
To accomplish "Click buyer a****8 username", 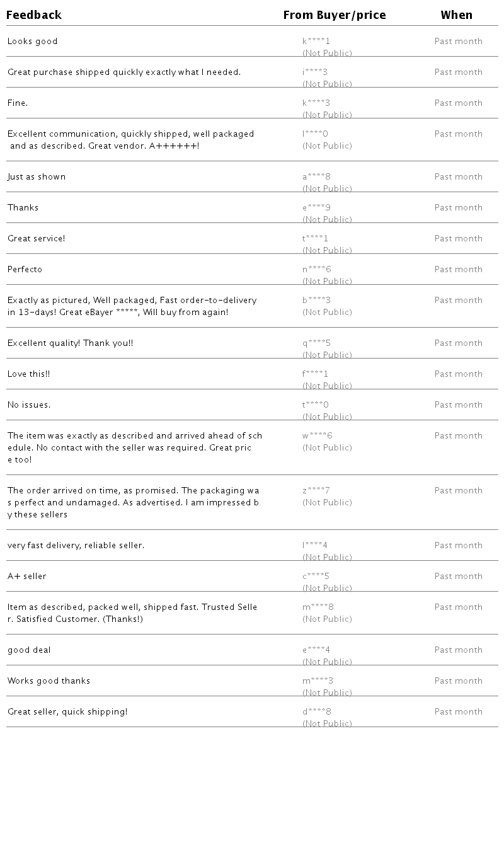I will pyautogui.click(x=316, y=177).
